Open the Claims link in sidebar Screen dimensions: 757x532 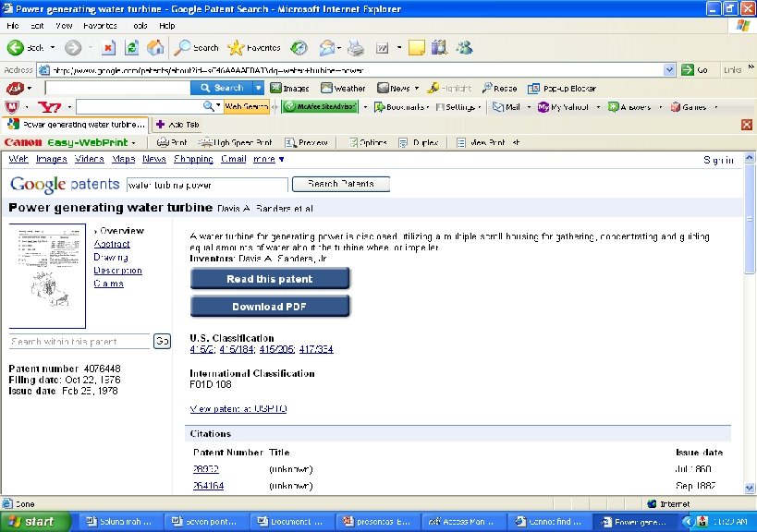109,284
